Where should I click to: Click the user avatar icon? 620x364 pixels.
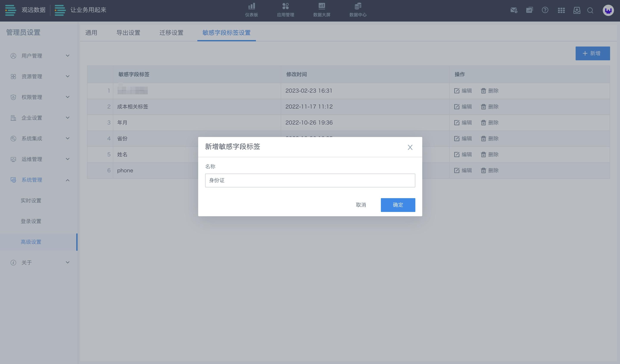point(608,11)
